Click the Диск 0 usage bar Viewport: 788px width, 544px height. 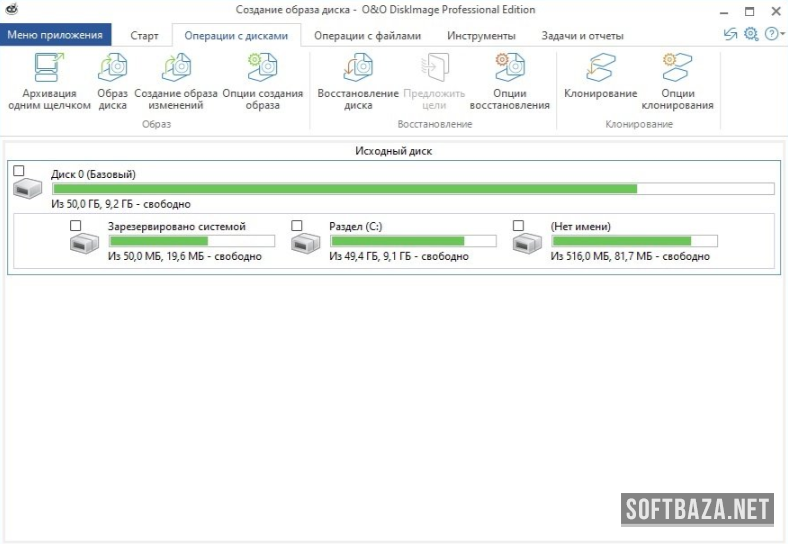click(412, 188)
